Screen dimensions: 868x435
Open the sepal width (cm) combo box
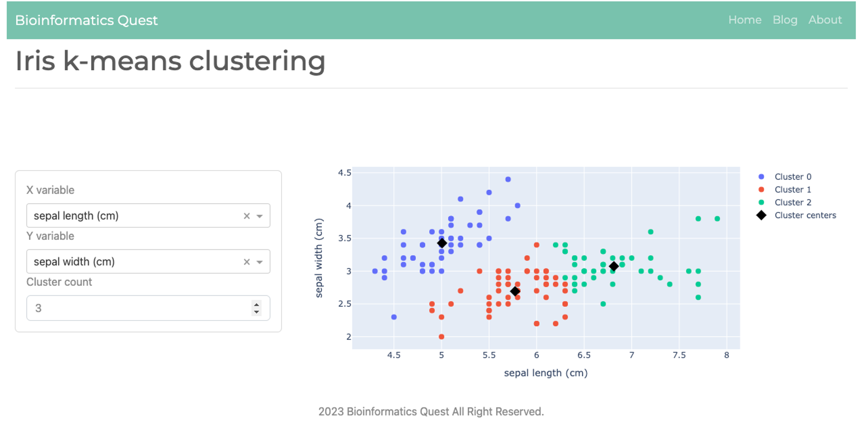(148, 262)
